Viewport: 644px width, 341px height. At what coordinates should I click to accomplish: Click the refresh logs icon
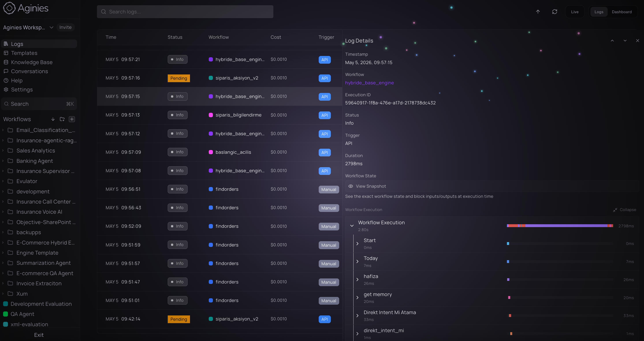555,12
